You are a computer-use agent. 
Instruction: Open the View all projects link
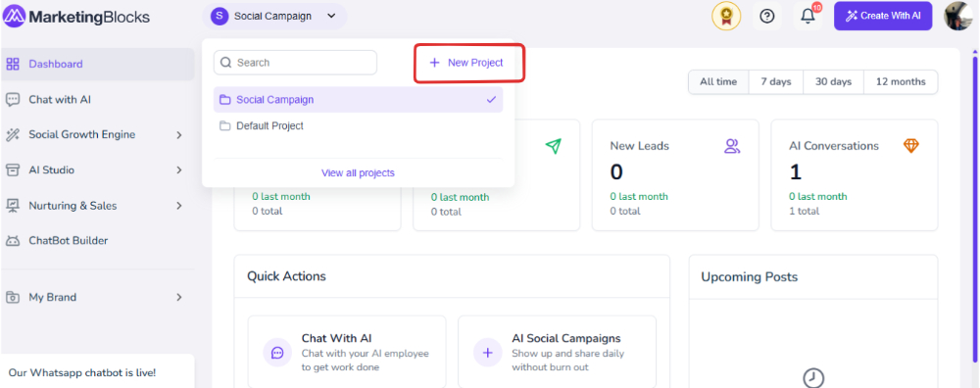(x=358, y=173)
